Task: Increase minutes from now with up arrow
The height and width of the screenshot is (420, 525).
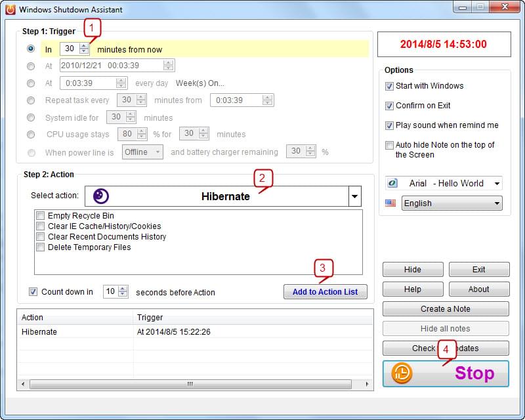Action: pos(84,46)
